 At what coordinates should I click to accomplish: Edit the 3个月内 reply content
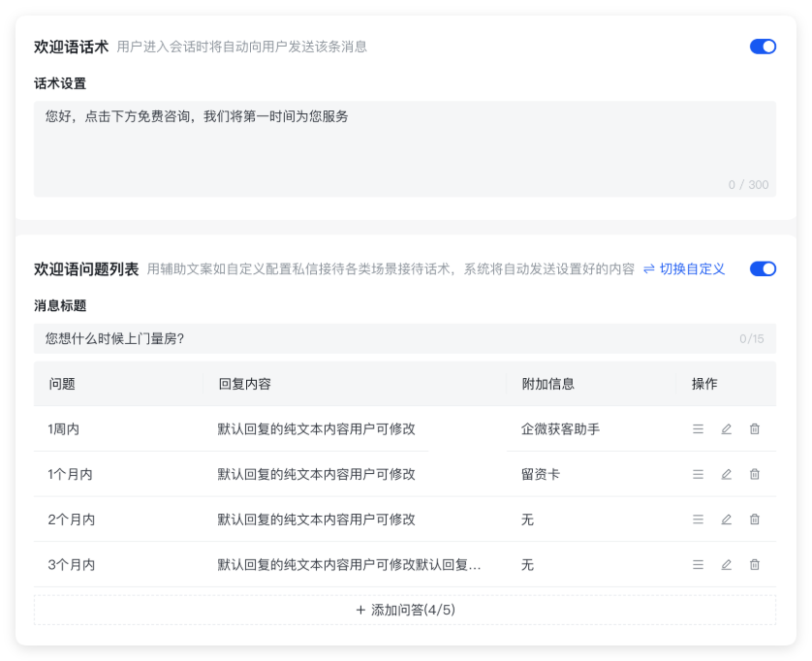[x=726, y=564]
